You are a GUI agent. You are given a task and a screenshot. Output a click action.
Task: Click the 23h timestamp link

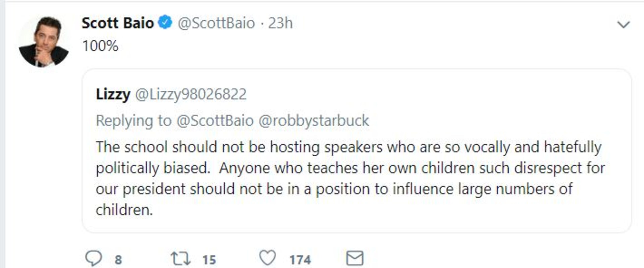(280, 23)
